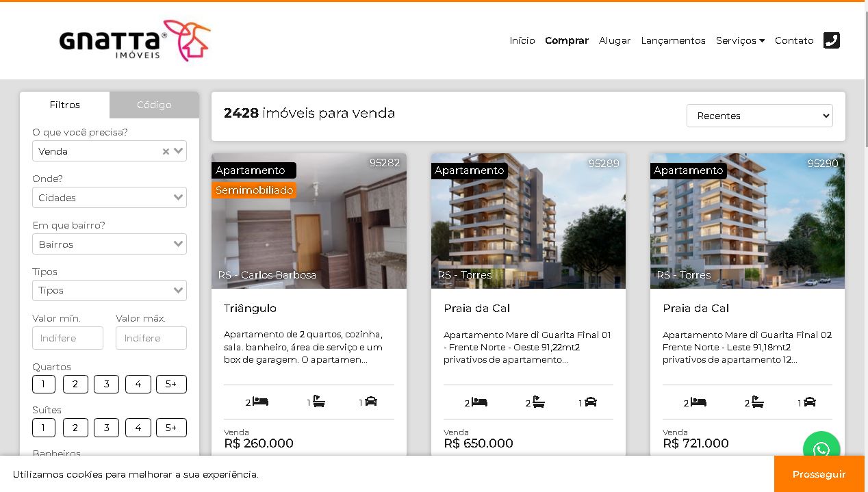Go to the Lançamentos page
The height and width of the screenshot is (492, 868).
(x=673, y=40)
